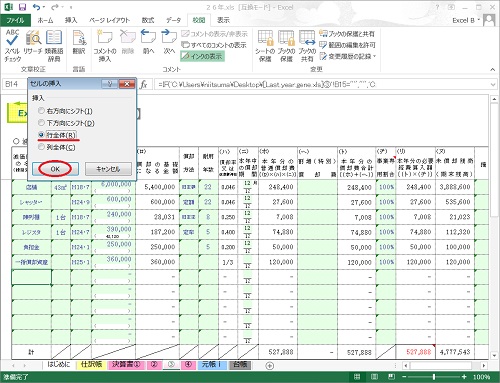The height and width of the screenshot is (383, 500).
Task: Click すべてのコメントの表示 show all comments
Action: click(214, 45)
